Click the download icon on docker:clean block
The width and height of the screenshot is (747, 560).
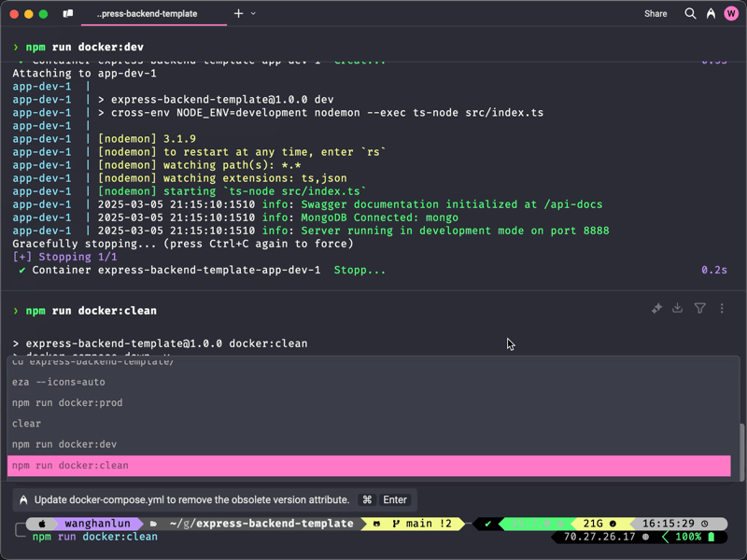(x=678, y=308)
